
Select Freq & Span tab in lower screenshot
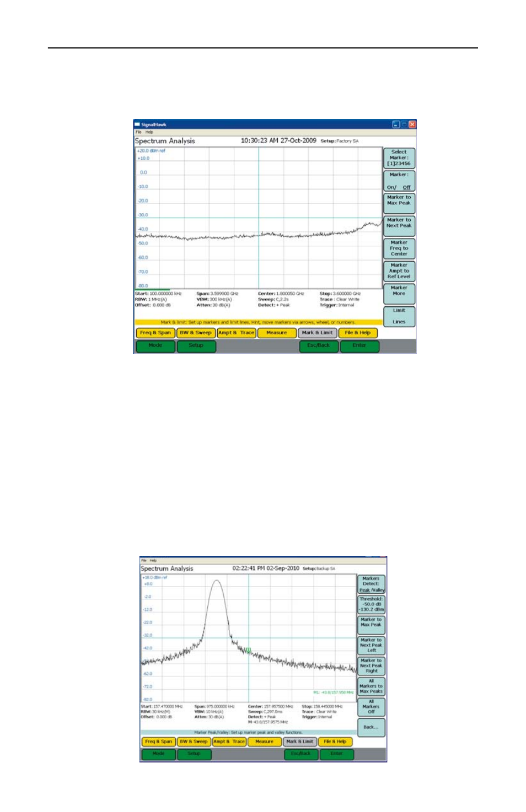point(159,741)
